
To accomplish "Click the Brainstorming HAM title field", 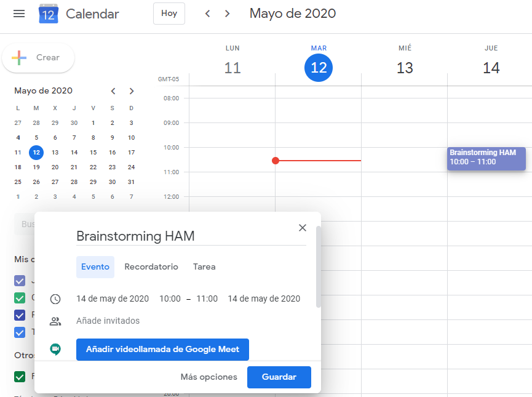I will [191, 236].
